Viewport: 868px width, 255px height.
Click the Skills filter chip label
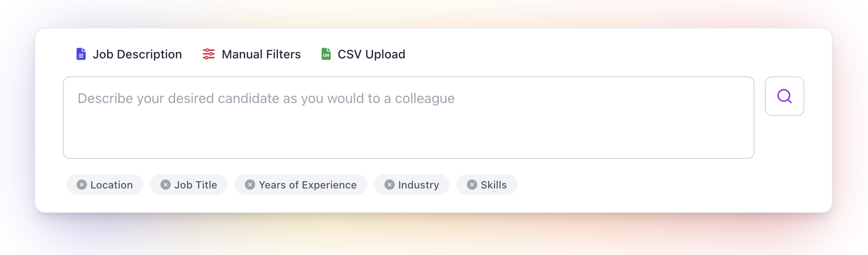pyautogui.click(x=493, y=185)
